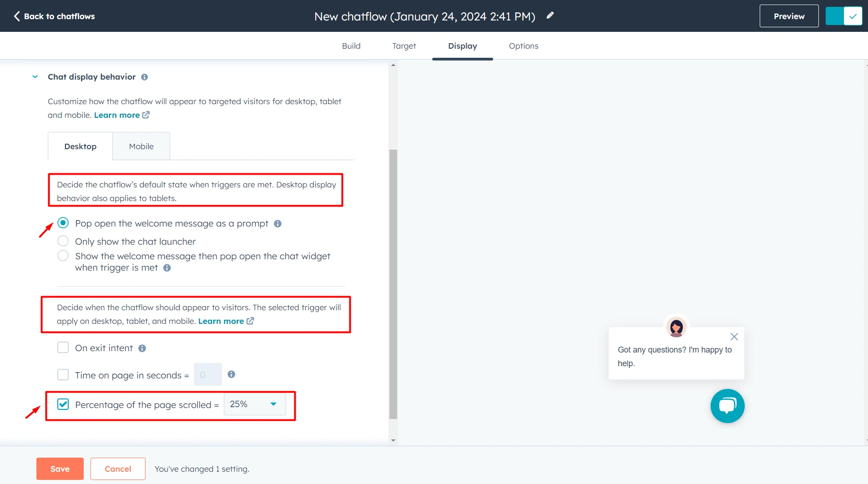Image resolution: width=868 pixels, height=484 pixels.
Task: Click the chat launcher bubble in the preview
Action: point(727,406)
